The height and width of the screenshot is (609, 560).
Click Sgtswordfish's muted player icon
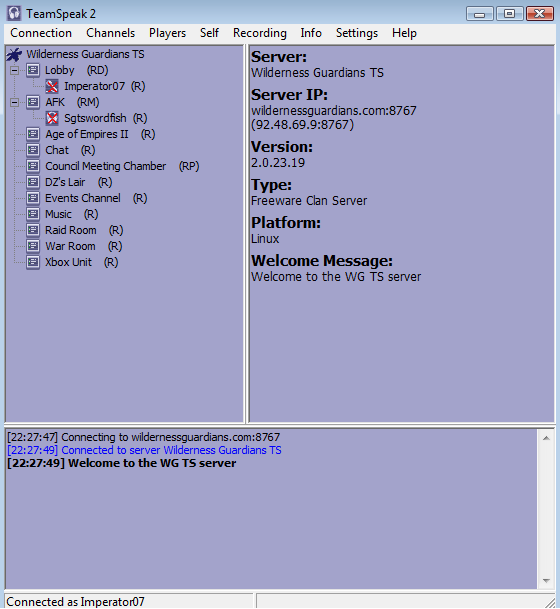point(52,118)
